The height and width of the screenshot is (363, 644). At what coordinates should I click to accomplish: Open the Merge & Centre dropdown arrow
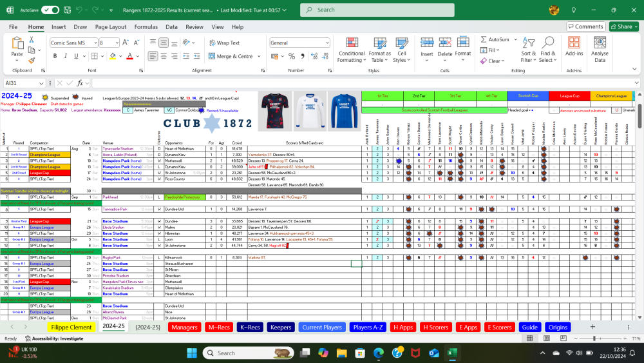pos(259,56)
